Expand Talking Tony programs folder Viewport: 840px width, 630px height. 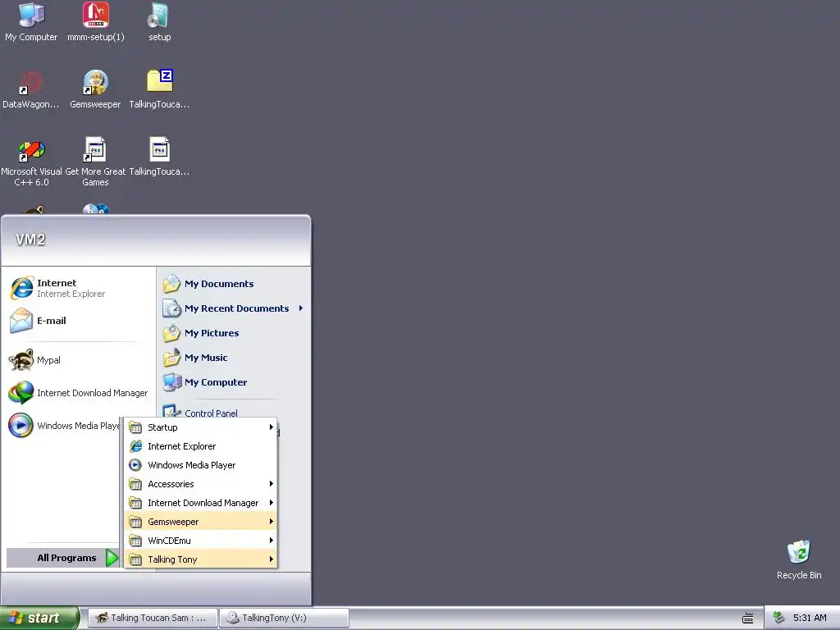tap(201, 559)
